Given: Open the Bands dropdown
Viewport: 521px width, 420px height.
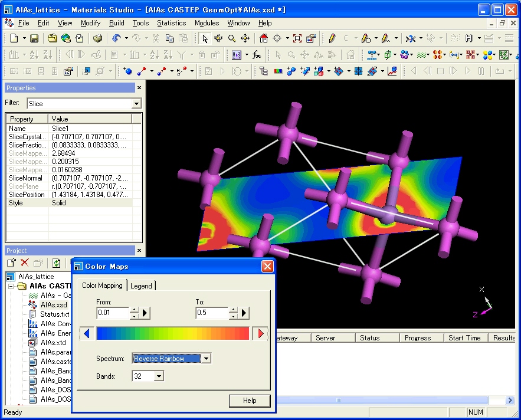Looking at the screenshot, I should pyautogui.click(x=159, y=376).
